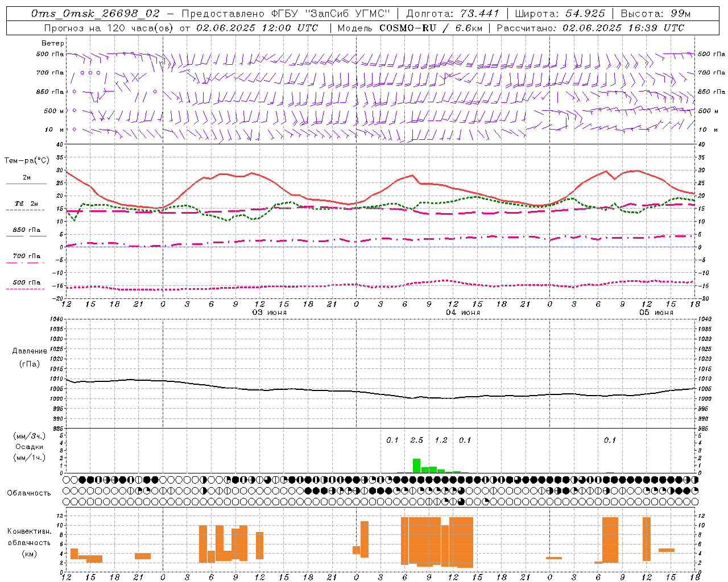Click the Рассчитано: 02.06.2025 16:39 UTC text
The image size is (728, 582).
(590, 28)
